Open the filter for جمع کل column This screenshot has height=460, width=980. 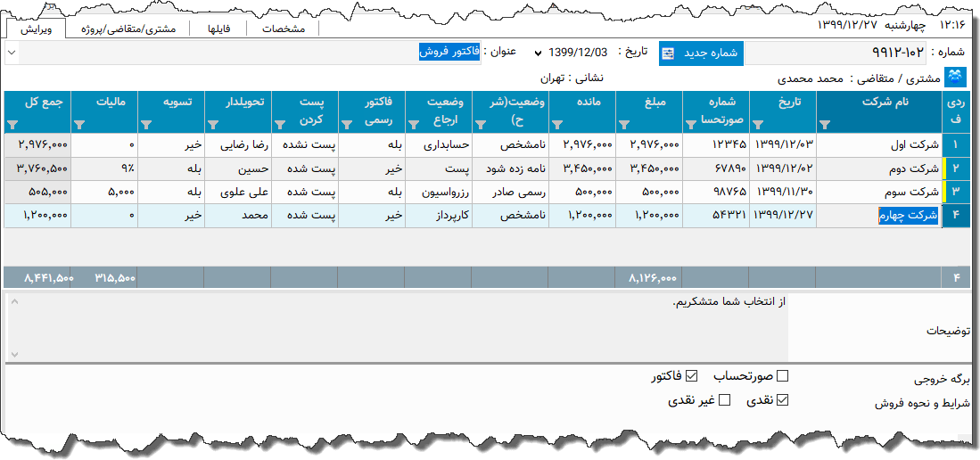click(x=12, y=125)
